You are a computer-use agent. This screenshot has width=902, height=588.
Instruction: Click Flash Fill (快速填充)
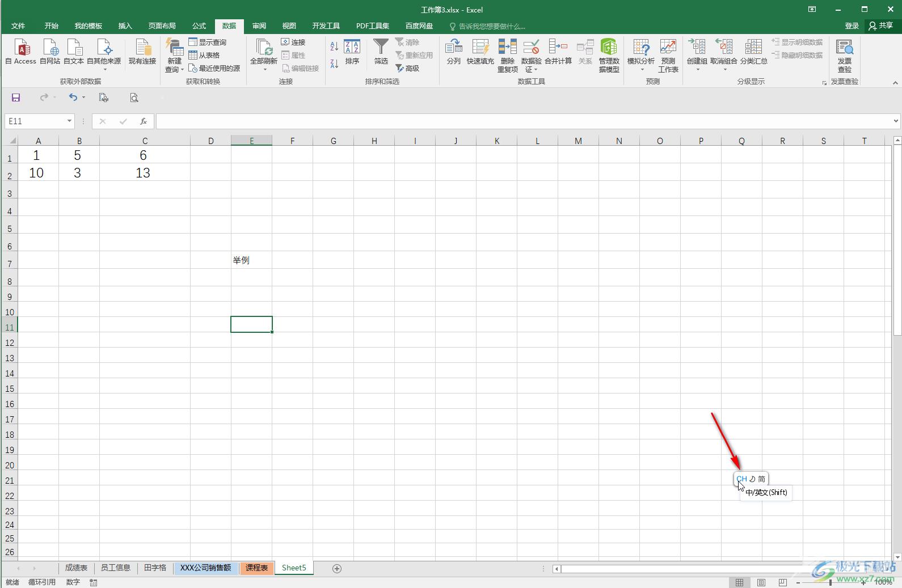coord(480,52)
